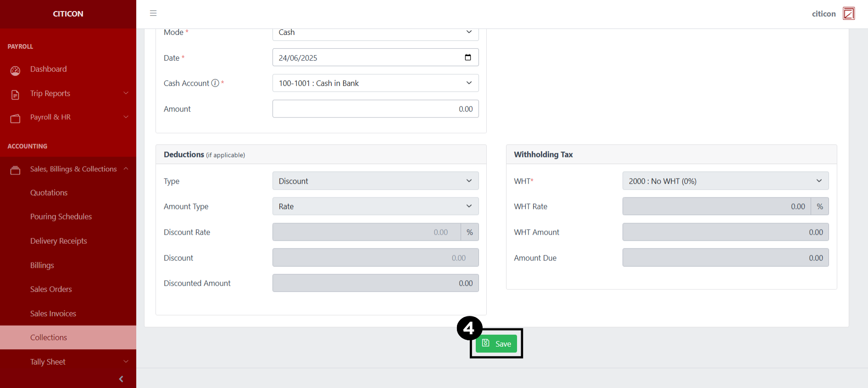Click the Amount input field
Screen dimensions: 868x388
click(375, 109)
